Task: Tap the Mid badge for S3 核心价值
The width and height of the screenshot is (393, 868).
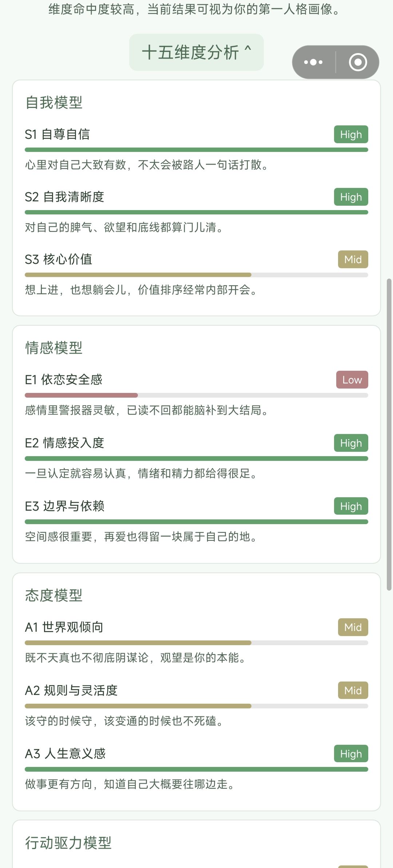Action: point(353,260)
